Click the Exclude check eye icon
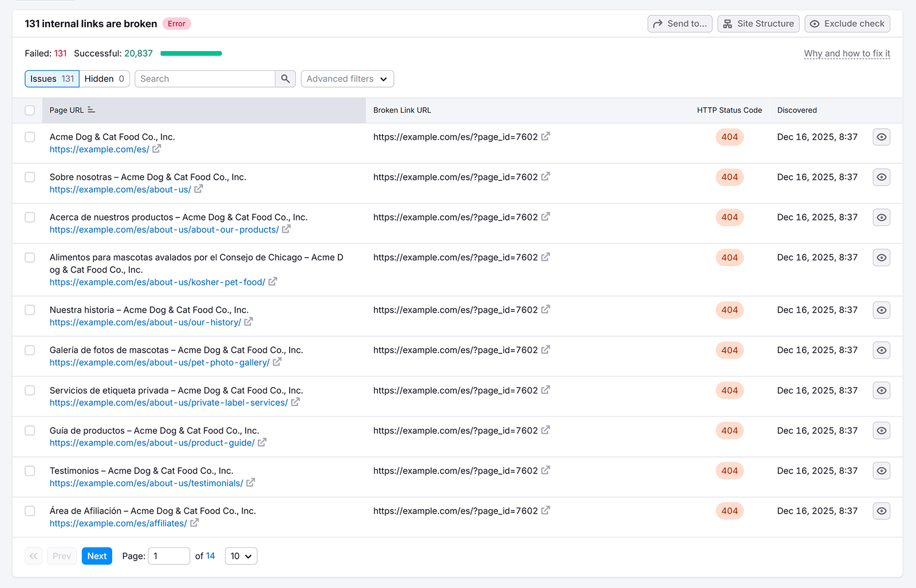The width and height of the screenshot is (916, 588). (815, 23)
